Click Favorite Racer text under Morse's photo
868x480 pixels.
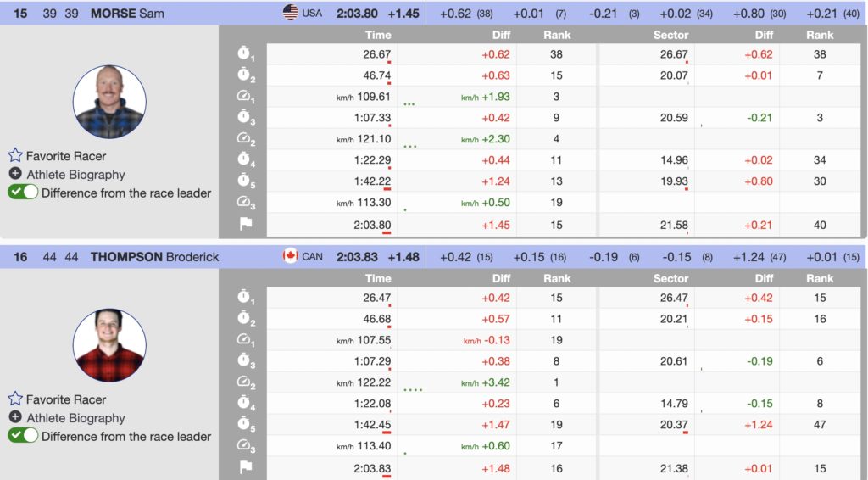click(66, 156)
